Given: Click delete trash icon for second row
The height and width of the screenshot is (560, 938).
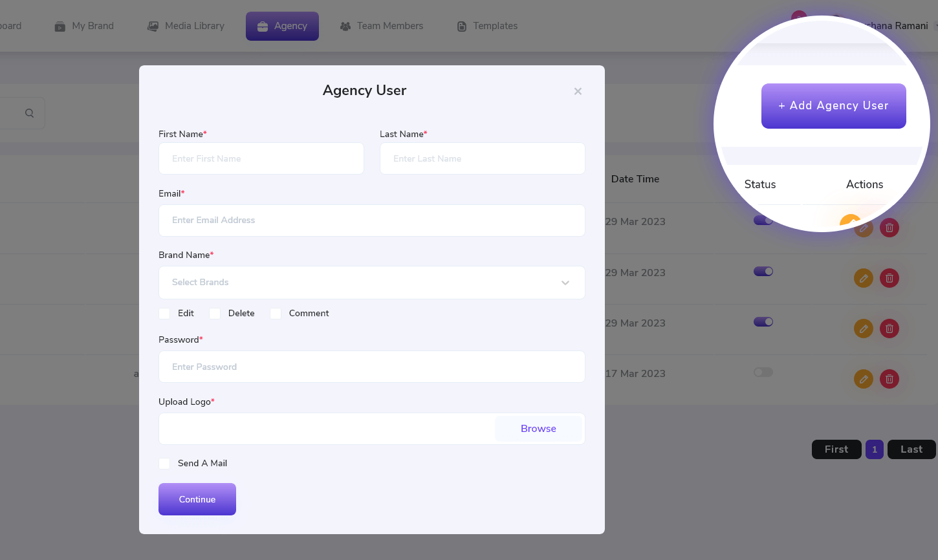Looking at the screenshot, I should click(x=889, y=278).
